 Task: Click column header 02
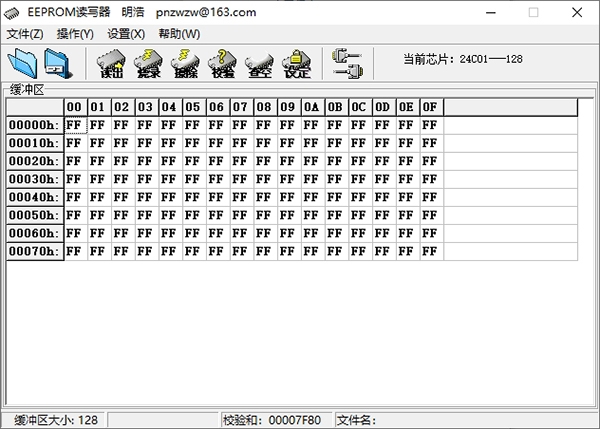123,107
